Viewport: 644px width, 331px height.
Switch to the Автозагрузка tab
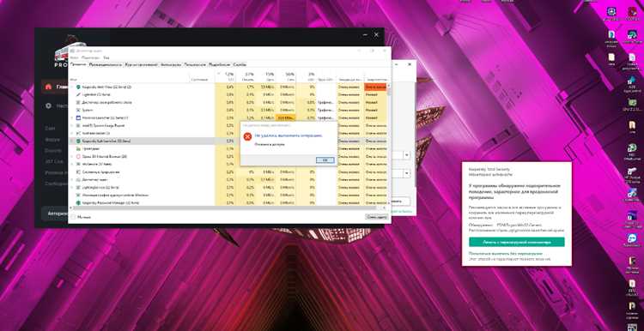click(171, 64)
